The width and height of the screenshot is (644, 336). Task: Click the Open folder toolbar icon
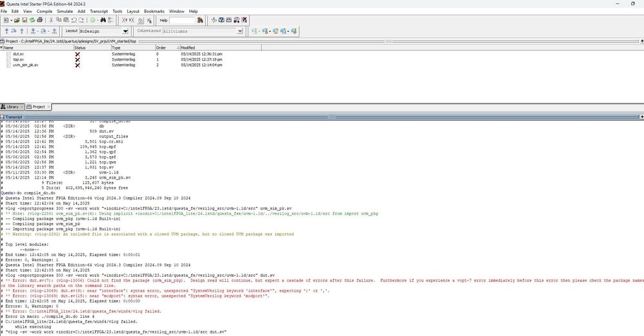(x=17, y=20)
